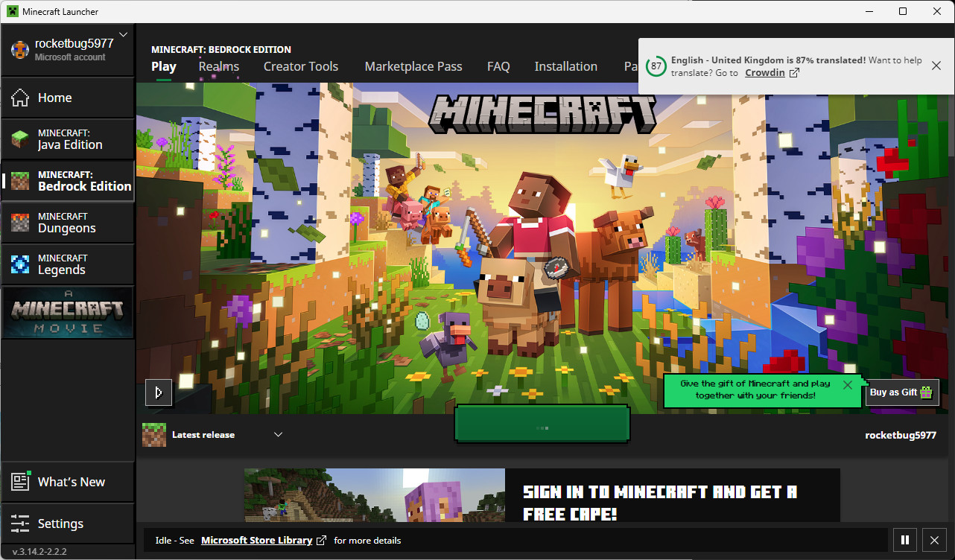955x560 pixels.
Task: Click the Buy as Gift button
Action: [902, 392]
